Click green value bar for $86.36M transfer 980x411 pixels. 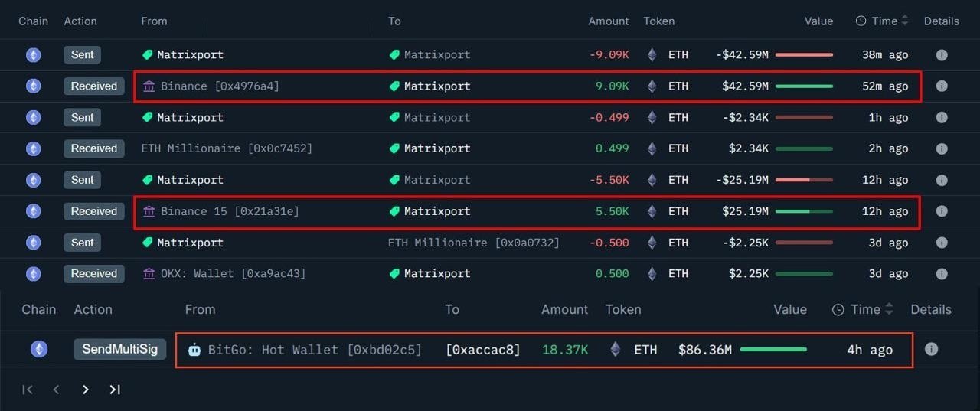click(773, 349)
